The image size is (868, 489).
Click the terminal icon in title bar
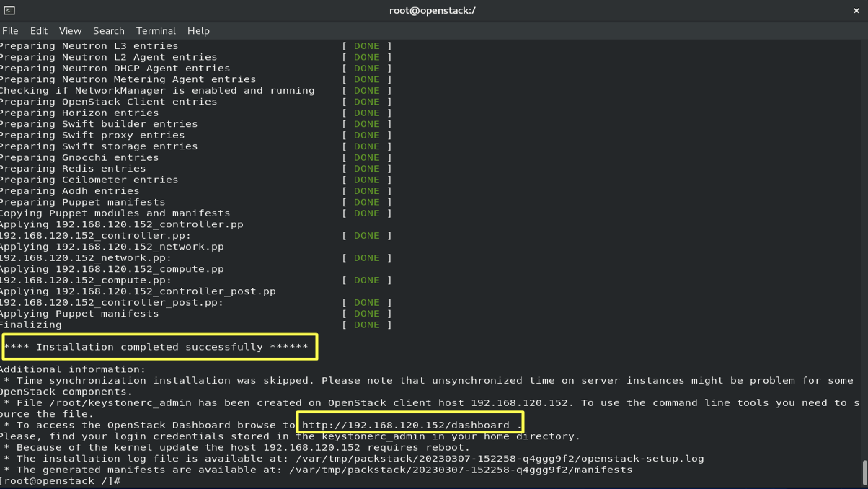click(x=9, y=10)
